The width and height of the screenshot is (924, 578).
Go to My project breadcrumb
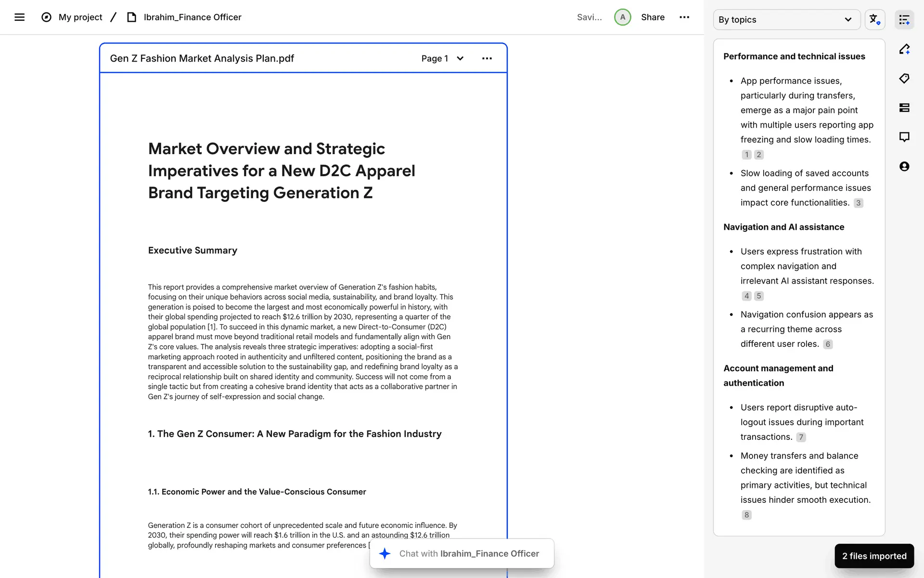click(80, 17)
